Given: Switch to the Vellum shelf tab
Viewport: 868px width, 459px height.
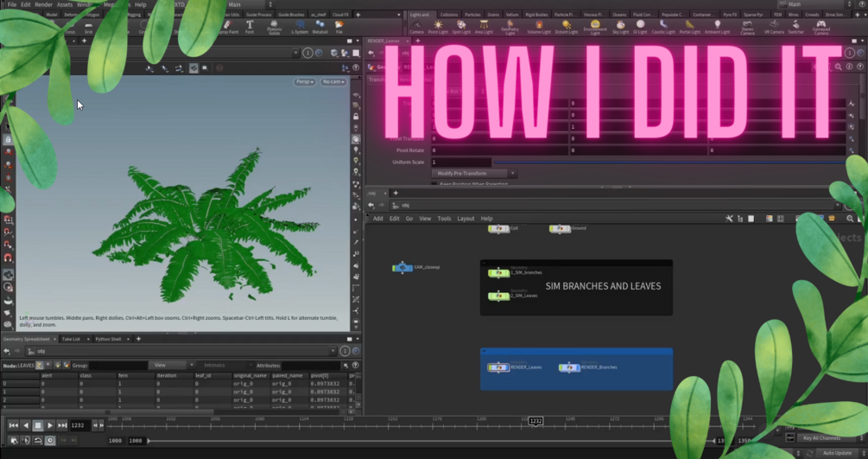Looking at the screenshot, I should click(x=512, y=15).
